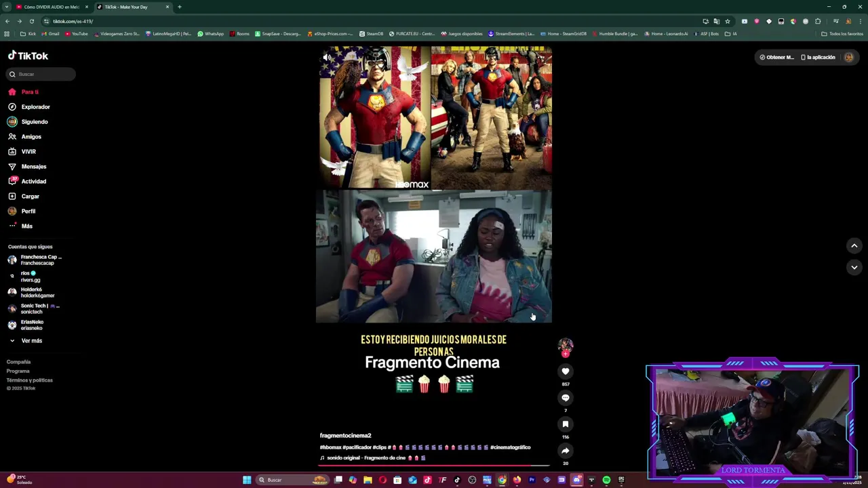The image size is (868, 488).
Task: Go to next video with down arrow
Action: pos(854,267)
